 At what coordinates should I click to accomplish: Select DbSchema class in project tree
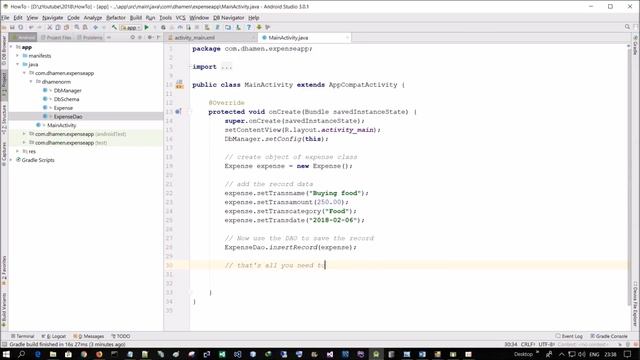pyautogui.click(x=67, y=99)
